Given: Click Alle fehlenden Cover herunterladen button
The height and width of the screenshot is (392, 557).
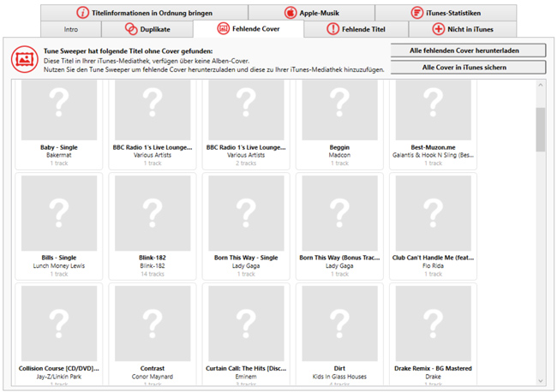Looking at the screenshot, I should [468, 50].
